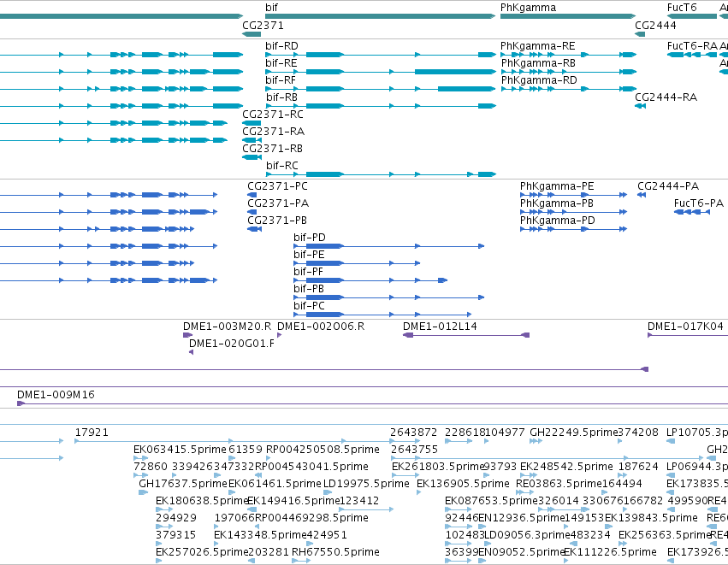The width and height of the screenshot is (728, 565).
Task: Click EST feature 2643872
Action: click(x=406, y=441)
